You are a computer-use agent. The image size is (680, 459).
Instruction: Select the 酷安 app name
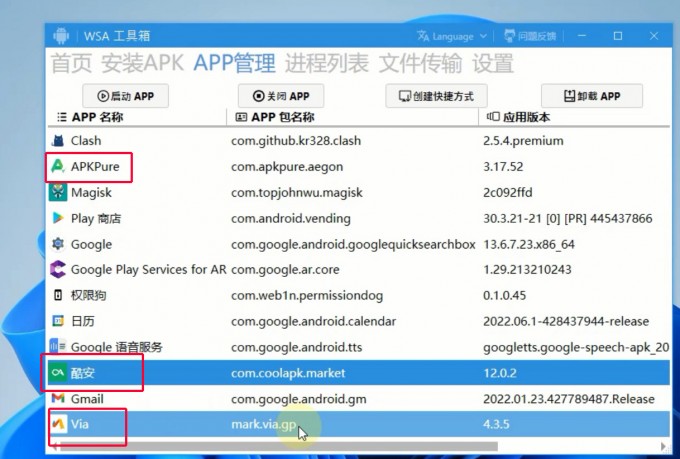pos(82,373)
